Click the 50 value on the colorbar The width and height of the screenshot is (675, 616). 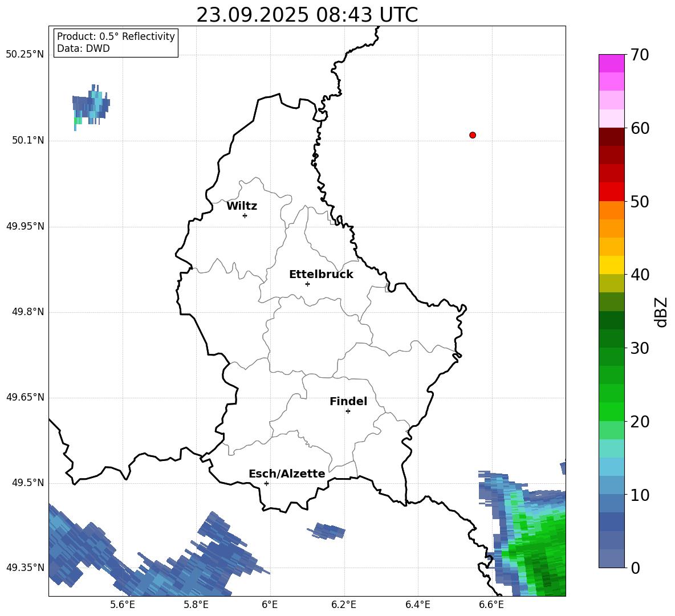pos(640,201)
